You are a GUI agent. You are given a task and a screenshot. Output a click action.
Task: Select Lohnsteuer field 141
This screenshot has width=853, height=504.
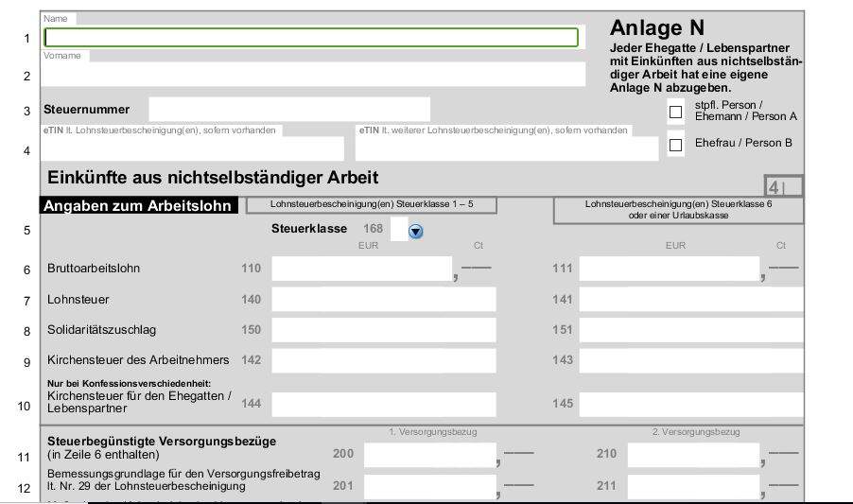(690, 300)
